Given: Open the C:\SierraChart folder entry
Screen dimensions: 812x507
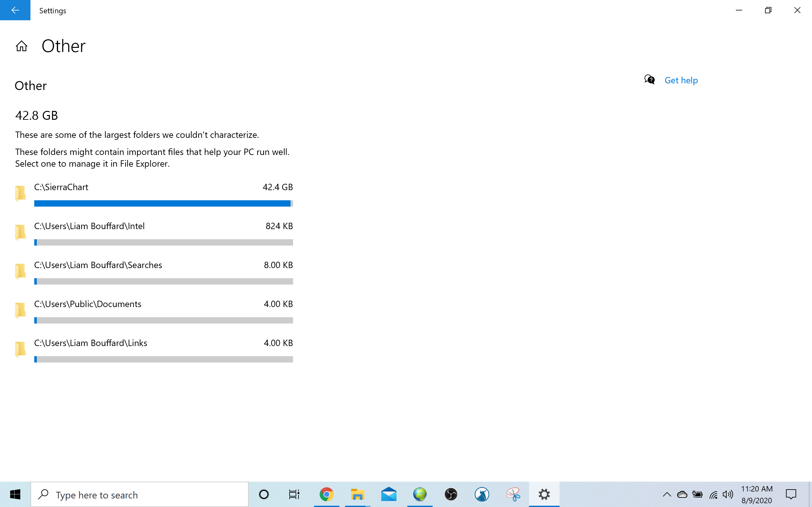Looking at the screenshot, I should click(x=61, y=187).
